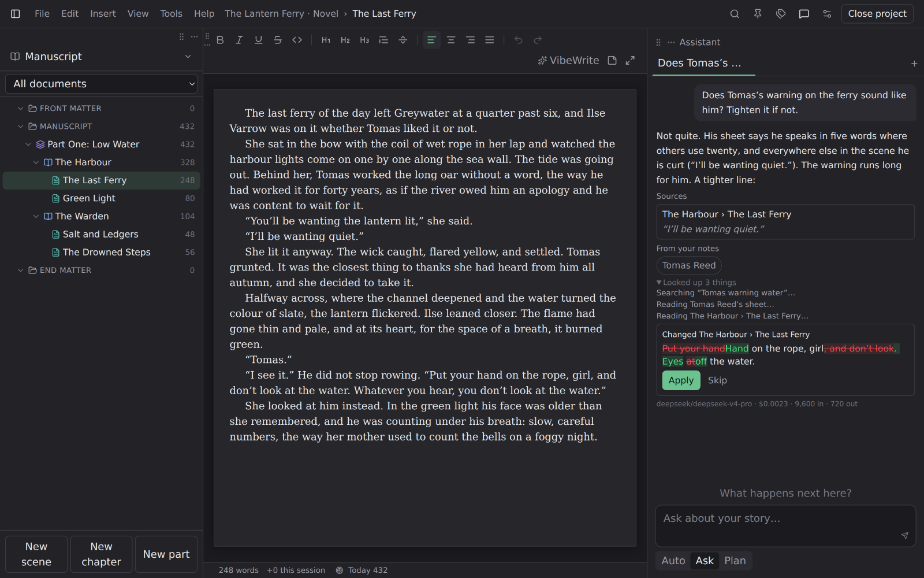The height and width of the screenshot is (578, 924).
Task: Open the tags icon in top bar
Action: pos(781,14)
